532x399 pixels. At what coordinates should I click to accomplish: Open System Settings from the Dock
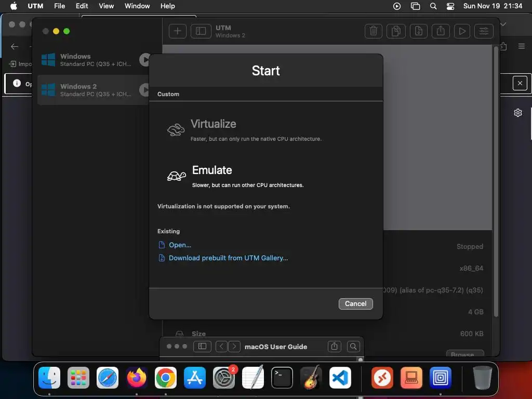click(x=224, y=378)
